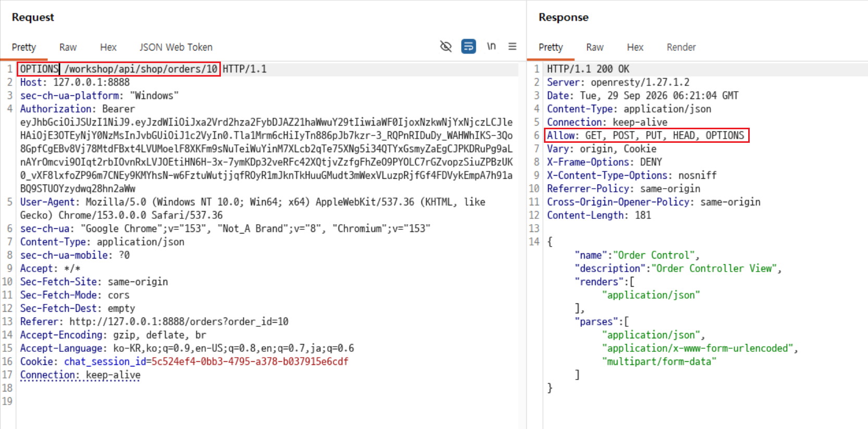The image size is (868, 429).
Task: Switch to Request Hex tab
Action: (108, 47)
